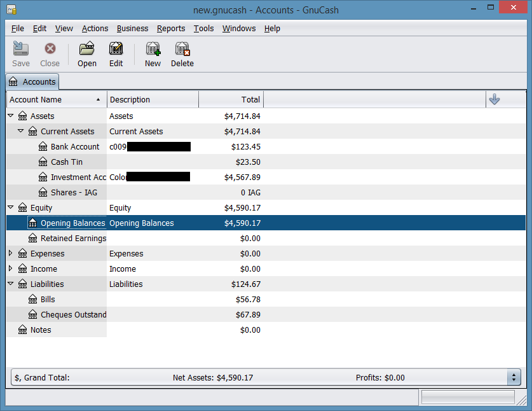Click the Retained Earnings account icon
Screen dimensions: 532x411
click(x=32, y=239)
